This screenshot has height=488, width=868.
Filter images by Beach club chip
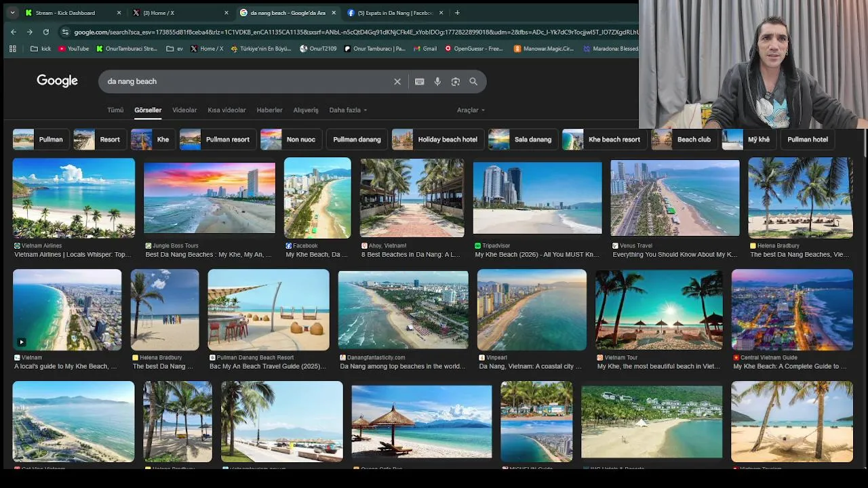(684, 140)
